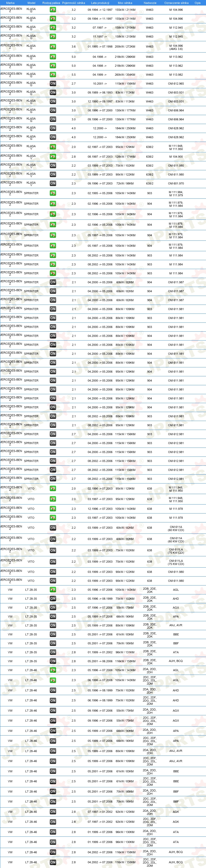The width and height of the screenshot is (206, 868).
Task: Click the PB icon in the Vito 02.1996 -> 07.2003 row
Action: pyautogui.click(x=53, y=489)
